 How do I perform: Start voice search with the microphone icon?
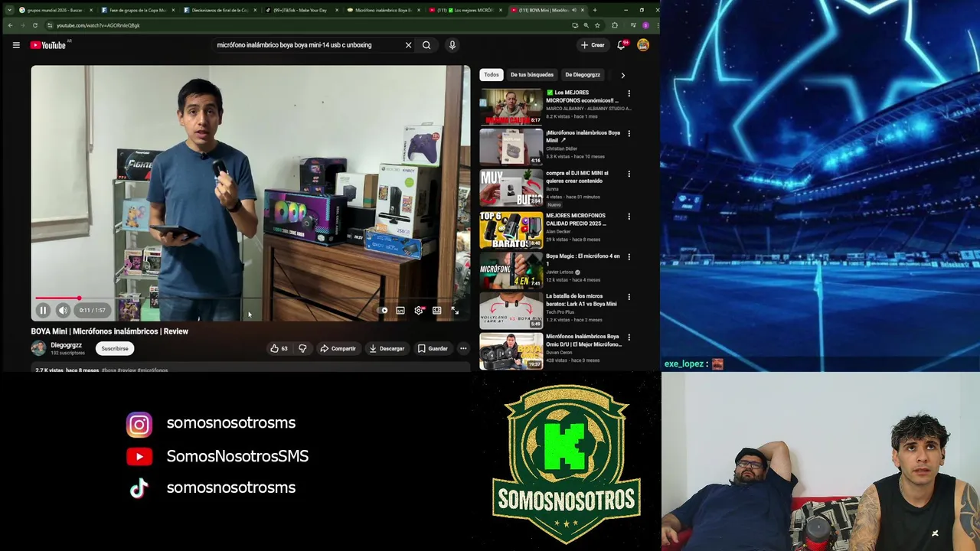pos(452,45)
